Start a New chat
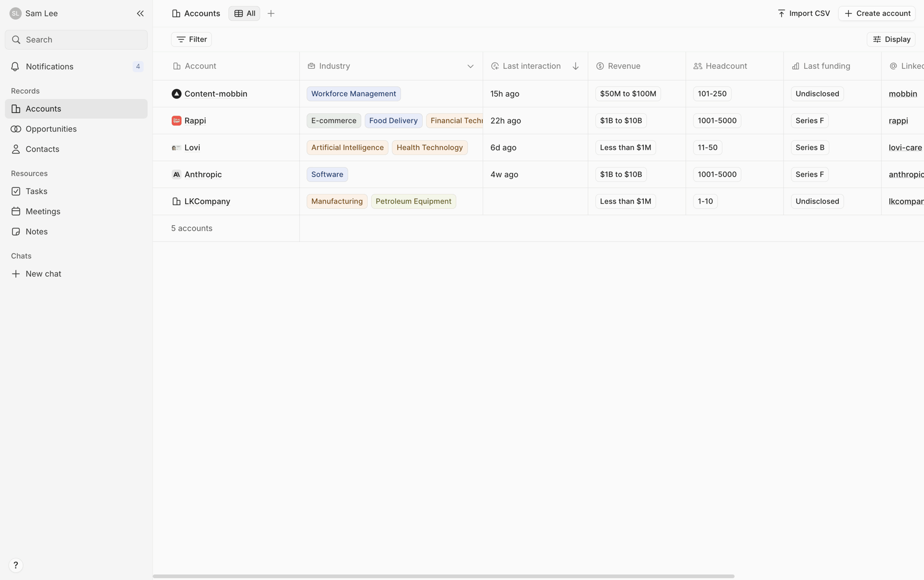 click(x=76, y=274)
